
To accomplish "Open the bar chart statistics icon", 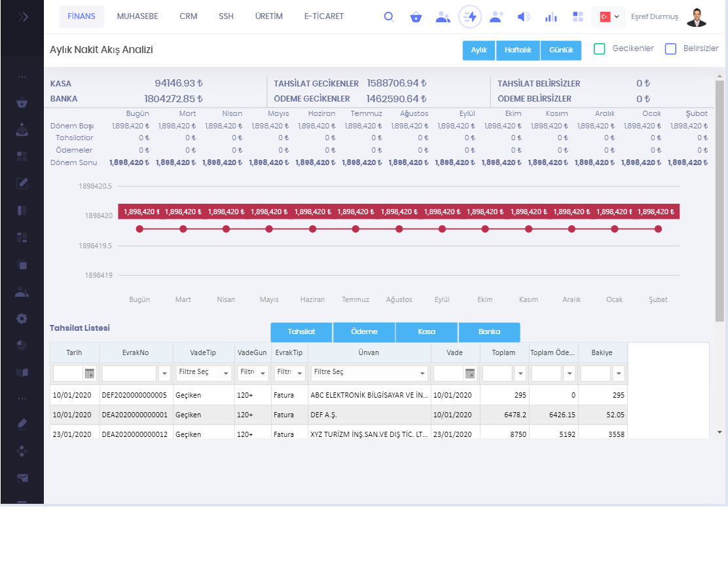I will 551,17.
